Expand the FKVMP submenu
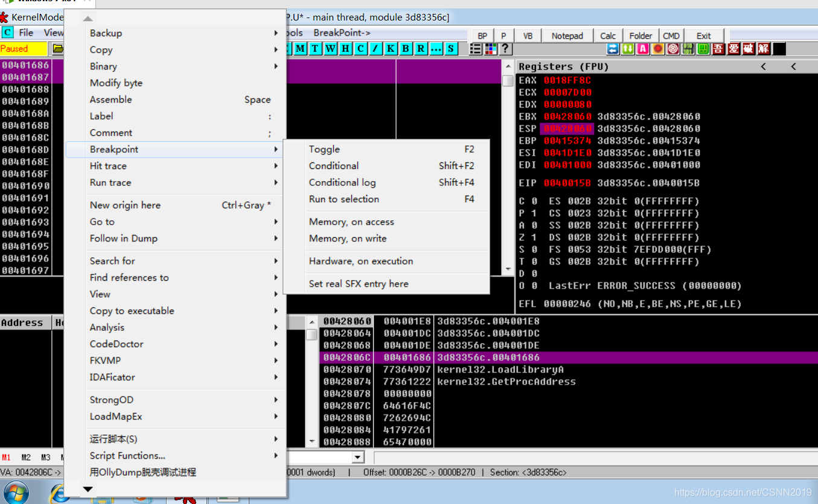This screenshot has width=818, height=504. coord(175,361)
